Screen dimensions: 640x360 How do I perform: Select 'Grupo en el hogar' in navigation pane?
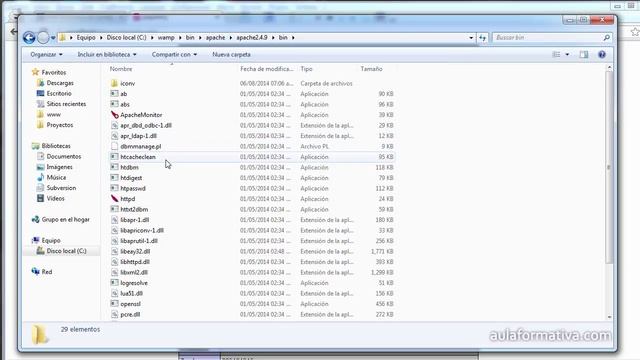click(x=65, y=220)
